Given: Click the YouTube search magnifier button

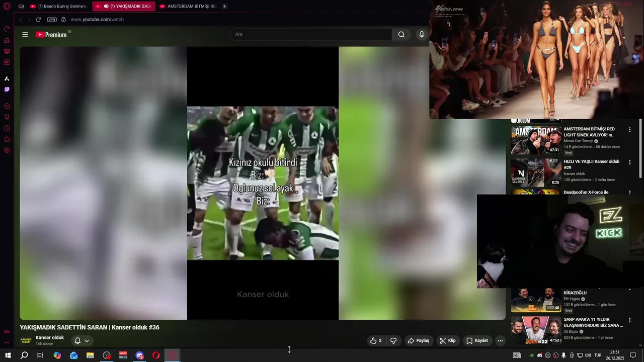Looking at the screenshot, I should click(401, 34).
